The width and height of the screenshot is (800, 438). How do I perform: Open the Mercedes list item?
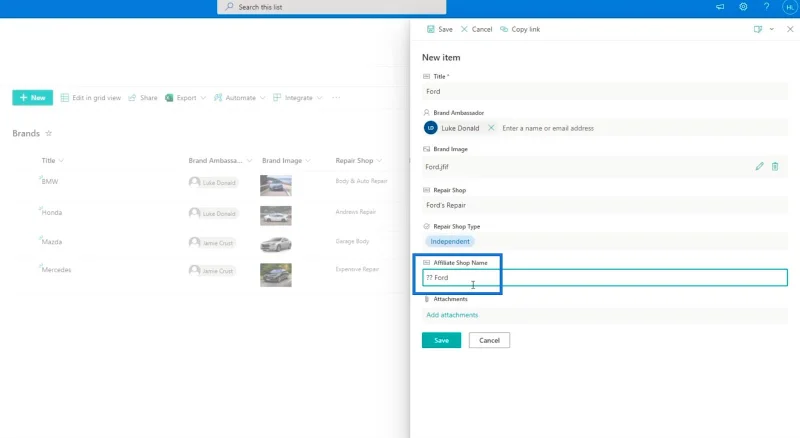[x=56, y=270]
